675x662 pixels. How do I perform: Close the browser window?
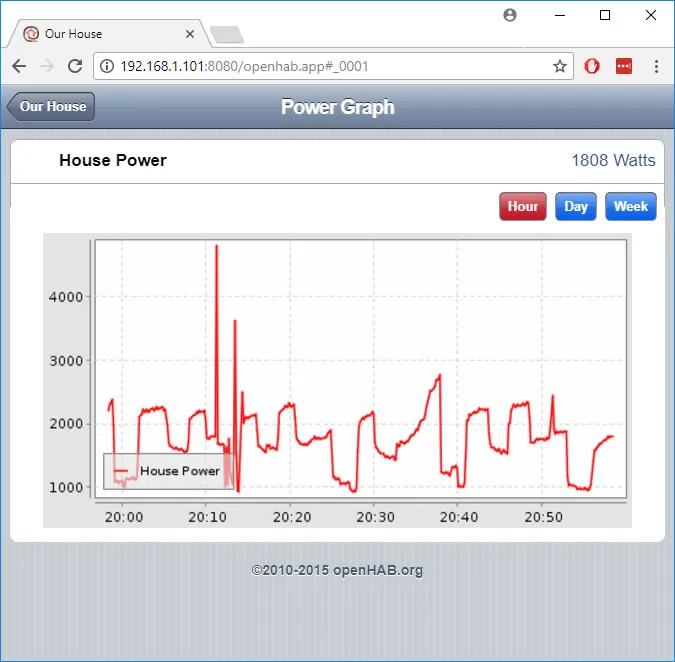click(x=651, y=15)
